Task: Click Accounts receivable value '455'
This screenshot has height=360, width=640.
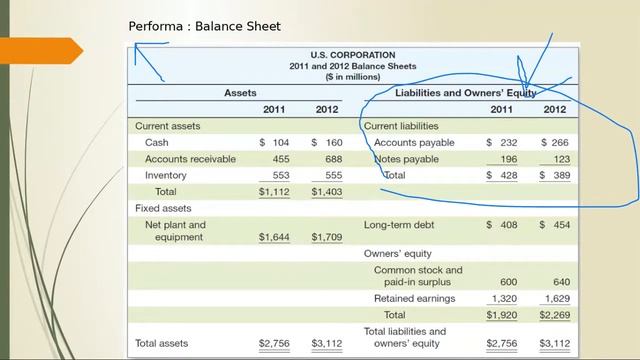Action: [281, 159]
